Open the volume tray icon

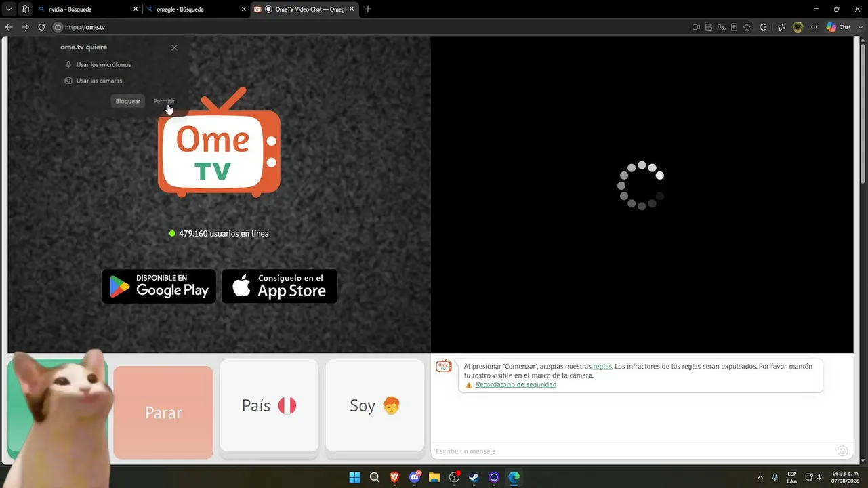point(819,477)
